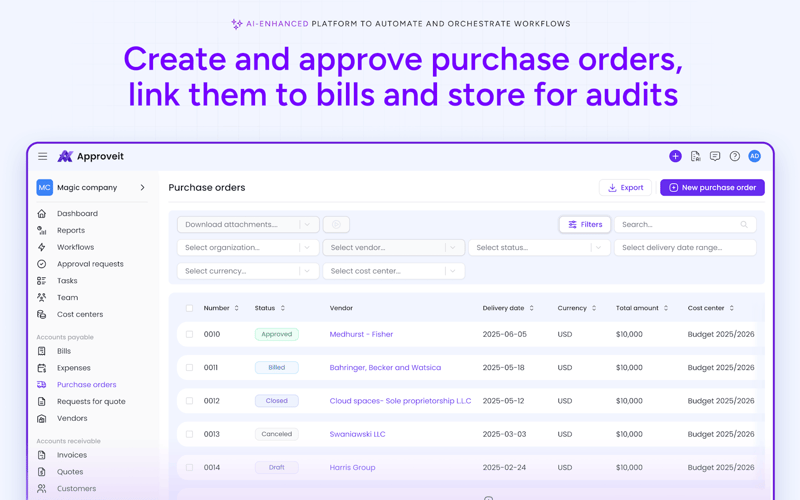
Task: Click the Quotes dollar document icon
Action: pyautogui.click(x=42, y=472)
